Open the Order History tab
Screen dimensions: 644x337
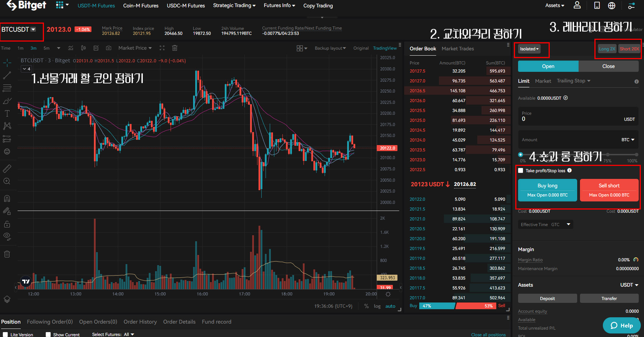pos(140,322)
